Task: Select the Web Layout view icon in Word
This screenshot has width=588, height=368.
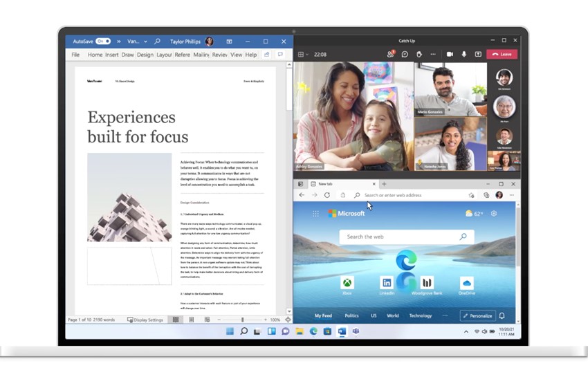Action: [x=207, y=320]
